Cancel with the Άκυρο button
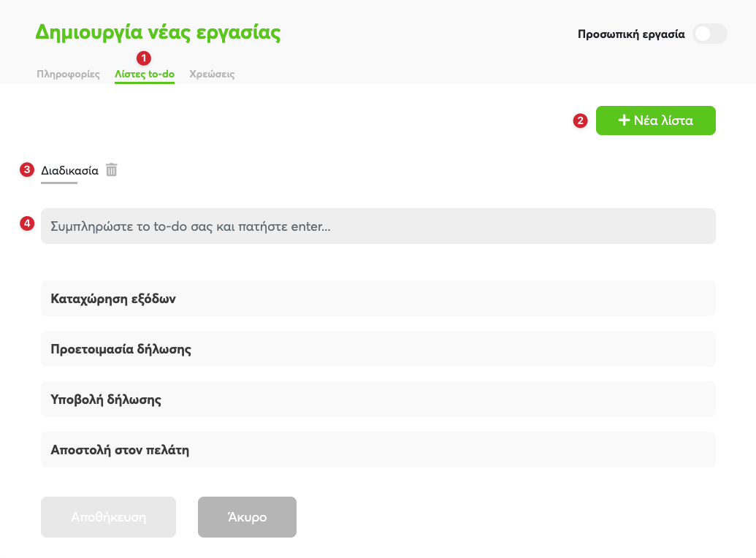Viewport: 756px width, 558px height. point(247,517)
